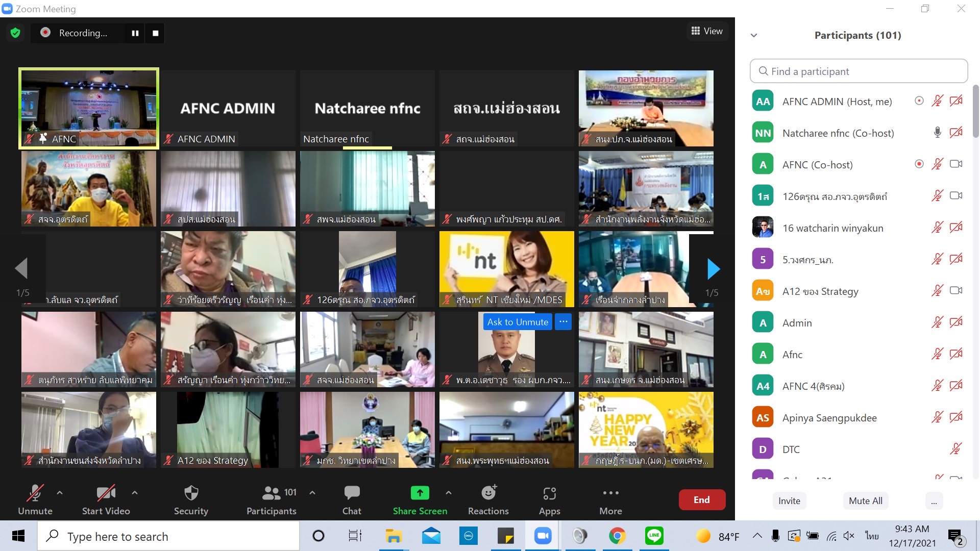This screenshot has width=980, height=551.
Task: Expand video options next to Start Video
Action: pos(135,493)
